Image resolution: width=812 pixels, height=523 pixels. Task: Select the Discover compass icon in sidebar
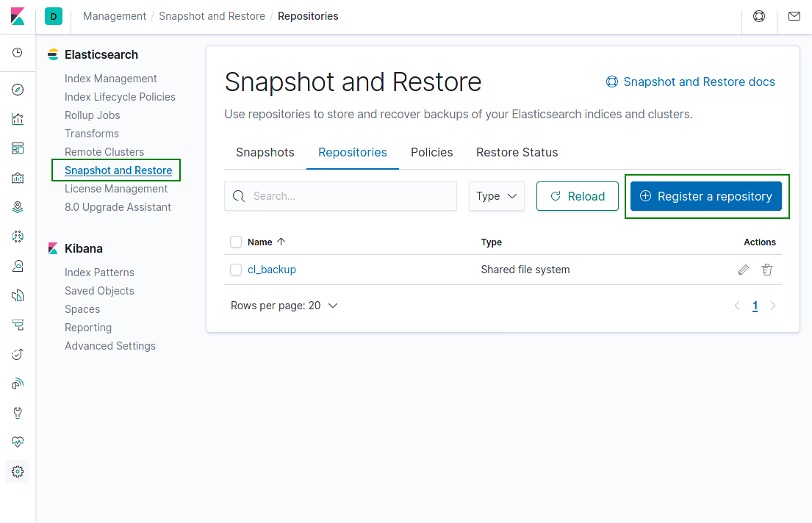[18, 89]
